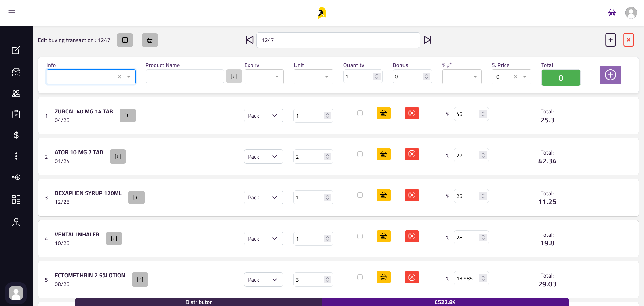Viewport: 644px width, 306px height.
Task: Open Pack unit dropdown for ZURCAL row
Action: point(264,116)
